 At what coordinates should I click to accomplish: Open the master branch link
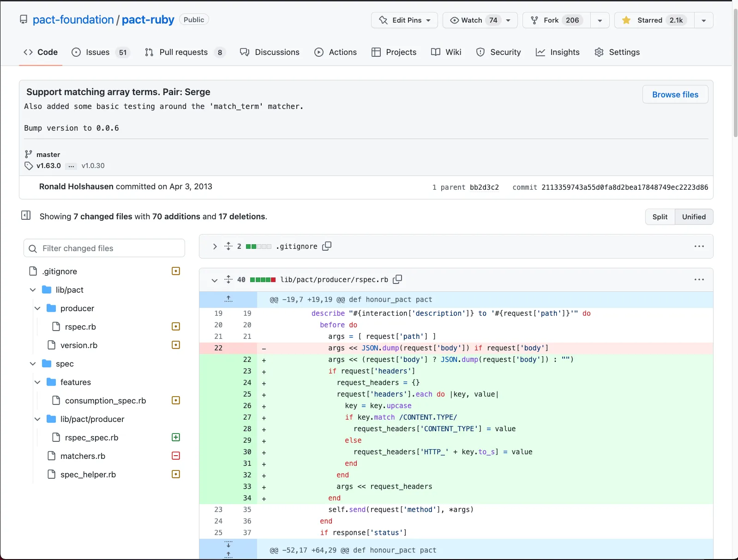[x=48, y=154]
